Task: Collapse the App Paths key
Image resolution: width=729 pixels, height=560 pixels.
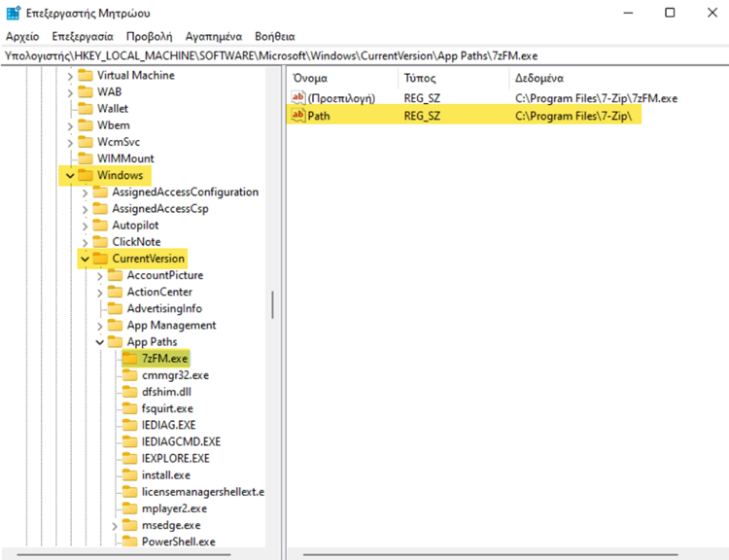Action: click(99, 342)
